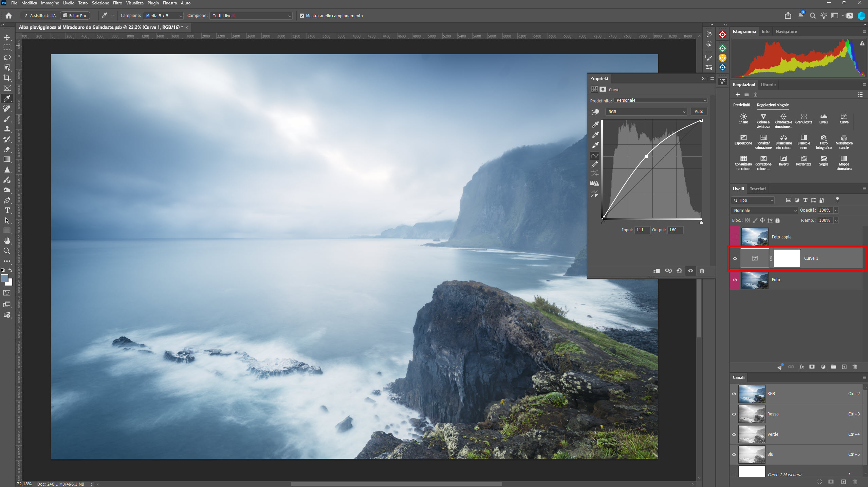
Task: Click the foreground color swatch
Action: (x=4, y=278)
